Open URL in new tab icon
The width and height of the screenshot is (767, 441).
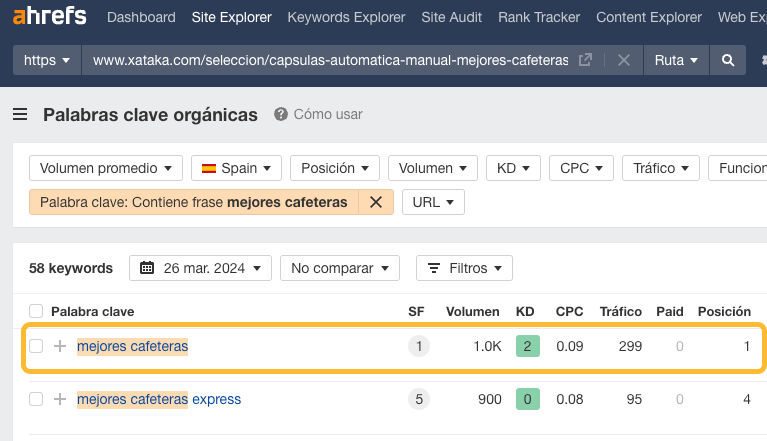tap(585, 60)
